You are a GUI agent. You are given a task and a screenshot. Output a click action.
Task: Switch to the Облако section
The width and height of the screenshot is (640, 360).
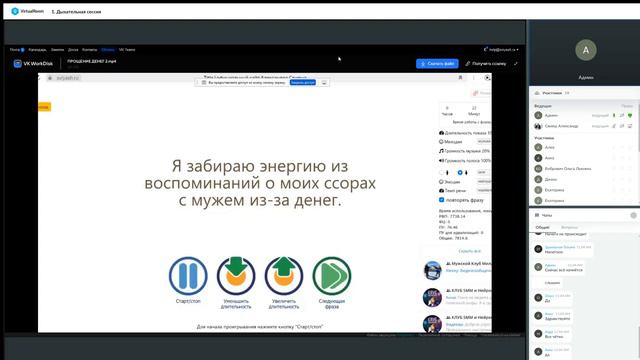point(108,50)
